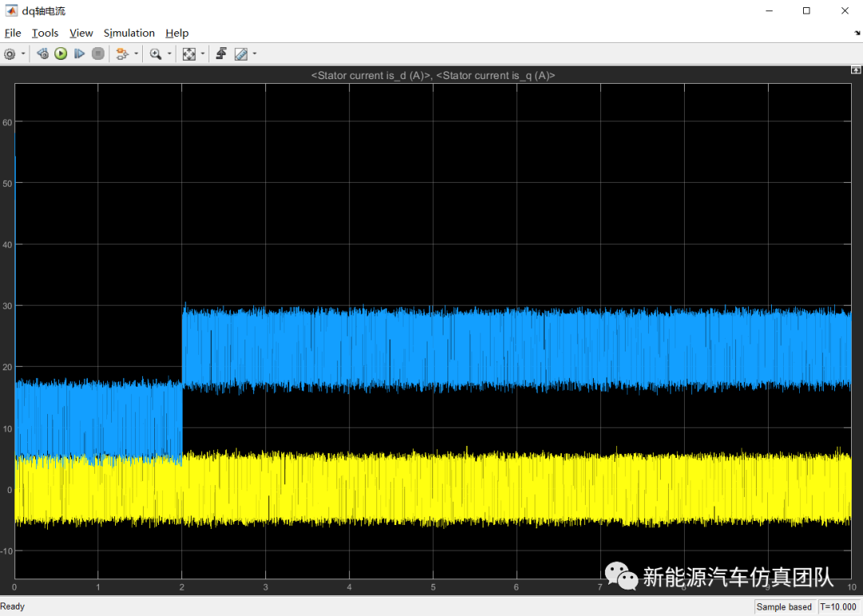Open the Simulation menu
The height and width of the screenshot is (616, 863).
129,33
